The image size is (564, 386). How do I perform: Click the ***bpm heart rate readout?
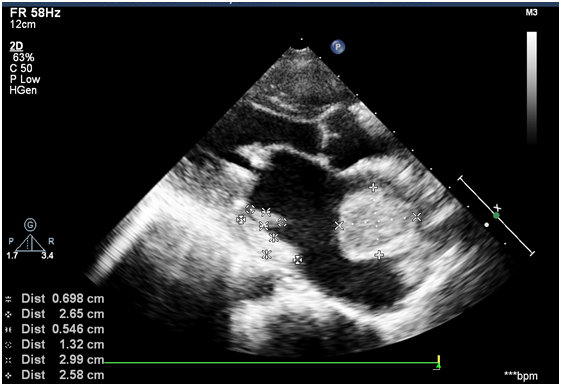pyautogui.click(x=521, y=376)
